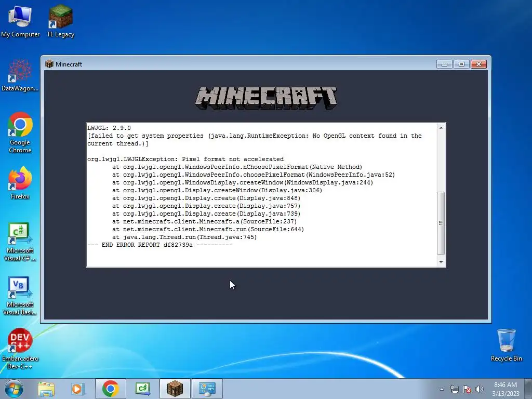Click the 'Minecraft.run(SourceFile:644)' stack line
This screenshot has height=399, width=532.
[208, 229]
